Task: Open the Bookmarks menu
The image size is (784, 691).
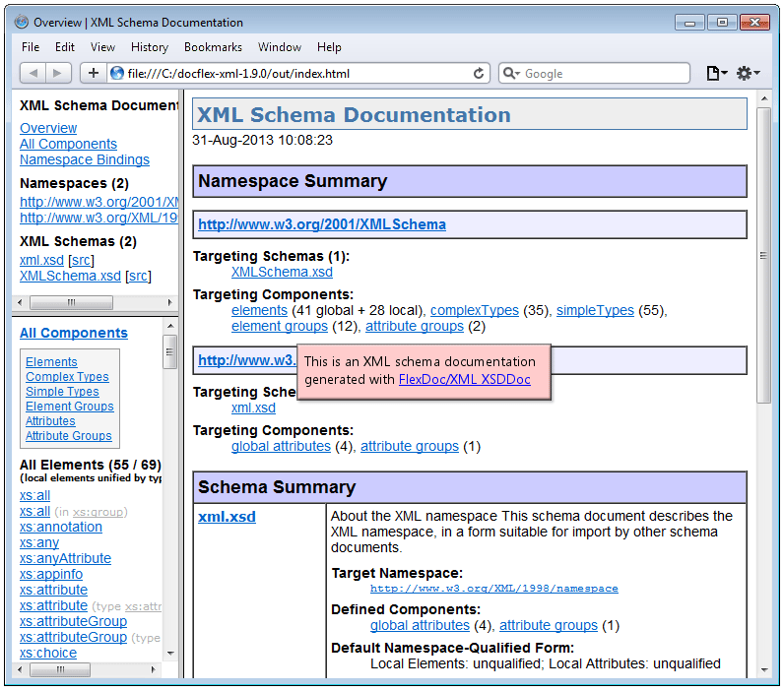Action: coord(213,46)
